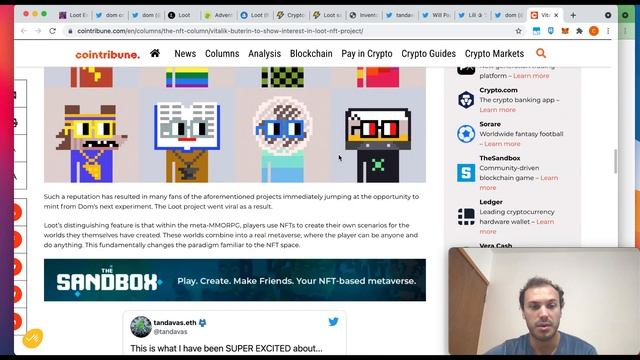The image size is (640, 360).
Task: Open the blue calendar extension icon
Action: point(536,31)
